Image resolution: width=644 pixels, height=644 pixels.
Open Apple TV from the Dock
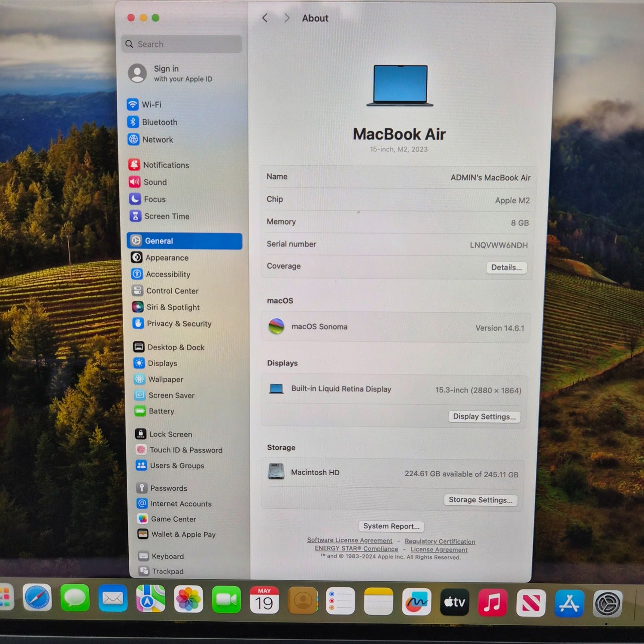pyautogui.click(x=454, y=602)
